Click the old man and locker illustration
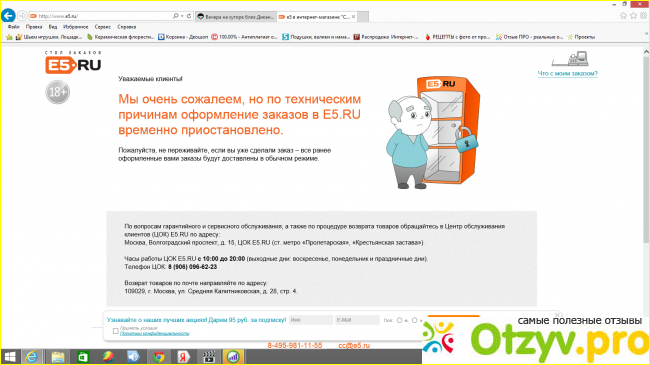Screen dimensions: 650x365 tap(432, 133)
